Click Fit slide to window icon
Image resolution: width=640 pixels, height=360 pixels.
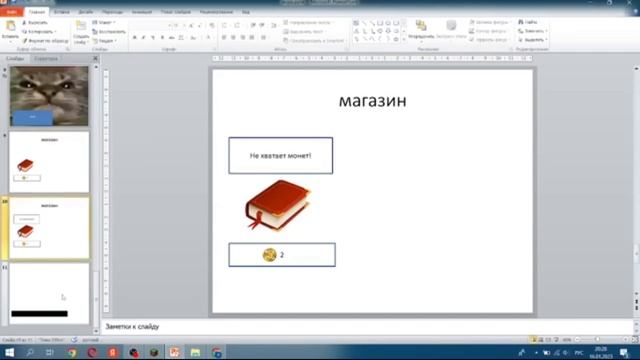click(x=635, y=340)
